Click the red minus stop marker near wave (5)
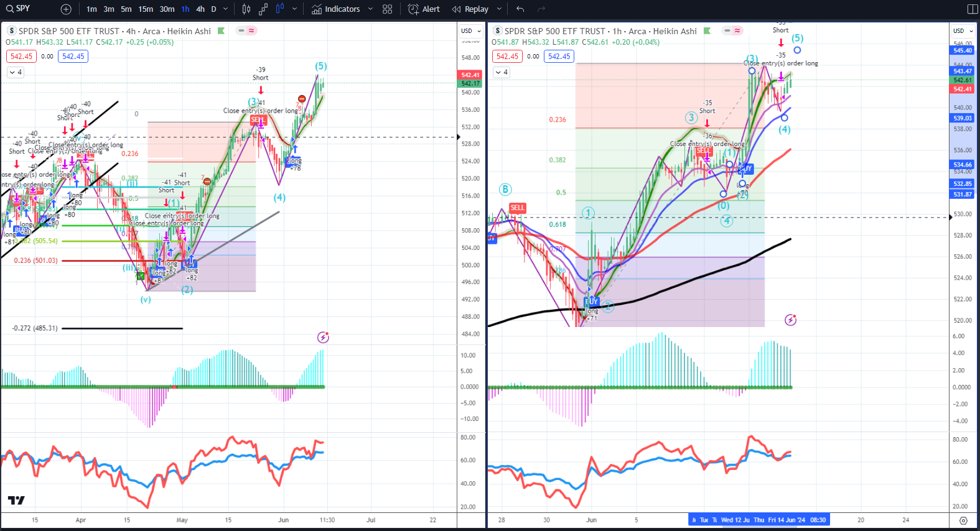 302,99
